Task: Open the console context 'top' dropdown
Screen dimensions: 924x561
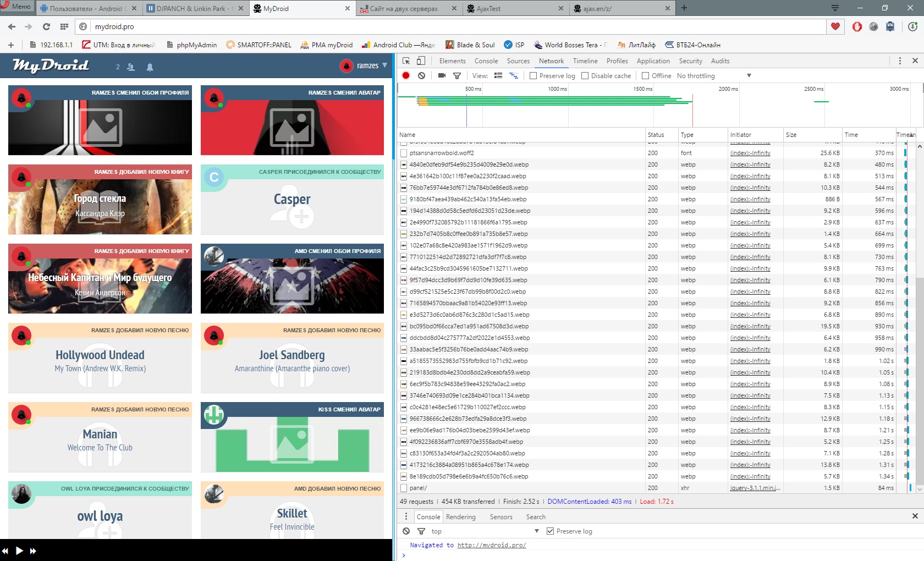Action: click(485, 531)
